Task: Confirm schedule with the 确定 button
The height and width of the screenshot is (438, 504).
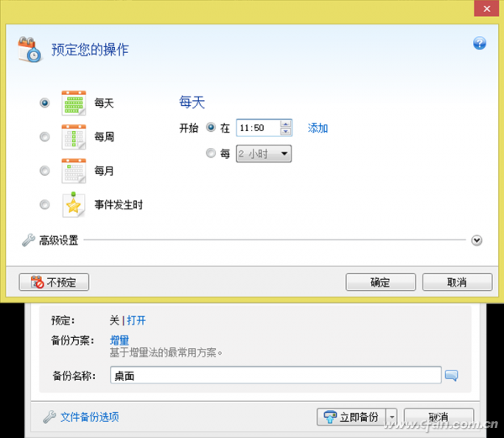Action: point(381,282)
